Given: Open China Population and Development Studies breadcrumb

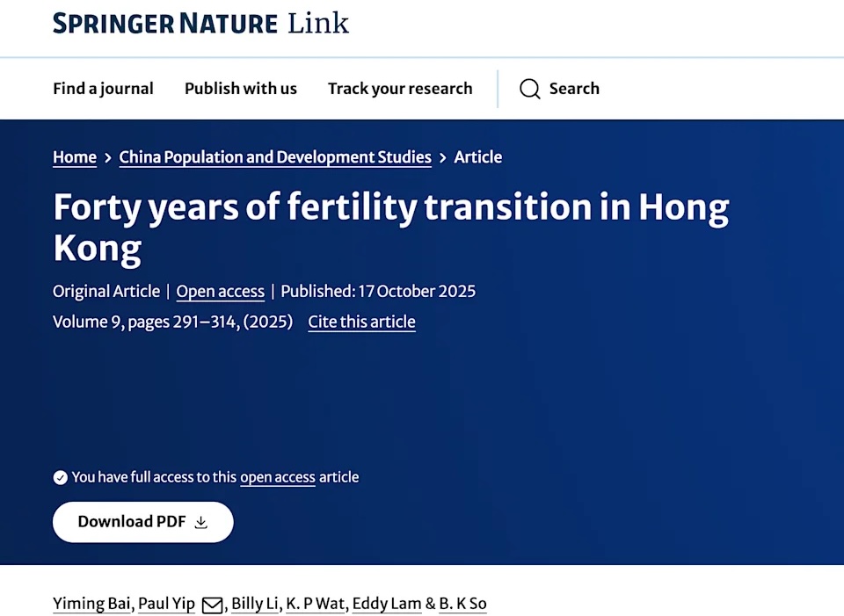Looking at the screenshot, I should pyautogui.click(x=275, y=157).
